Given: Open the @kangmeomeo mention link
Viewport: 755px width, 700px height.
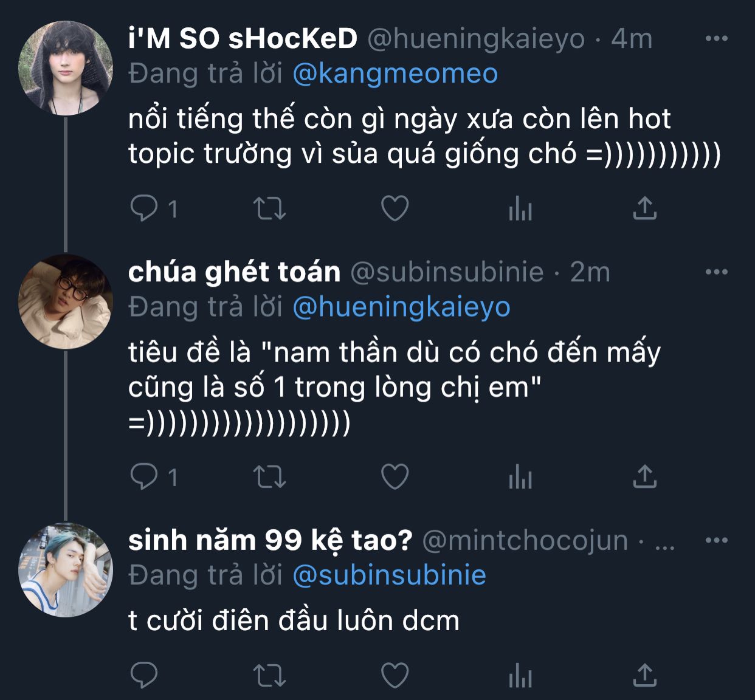Looking at the screenshot, I should point(395,74).
